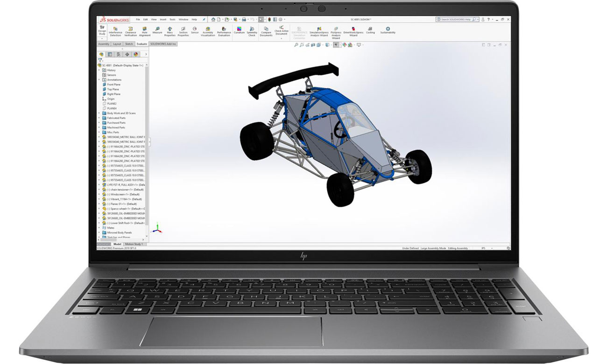Select the Model tab at bottom
Screen dimensions: 607x364
pos(117,244)
